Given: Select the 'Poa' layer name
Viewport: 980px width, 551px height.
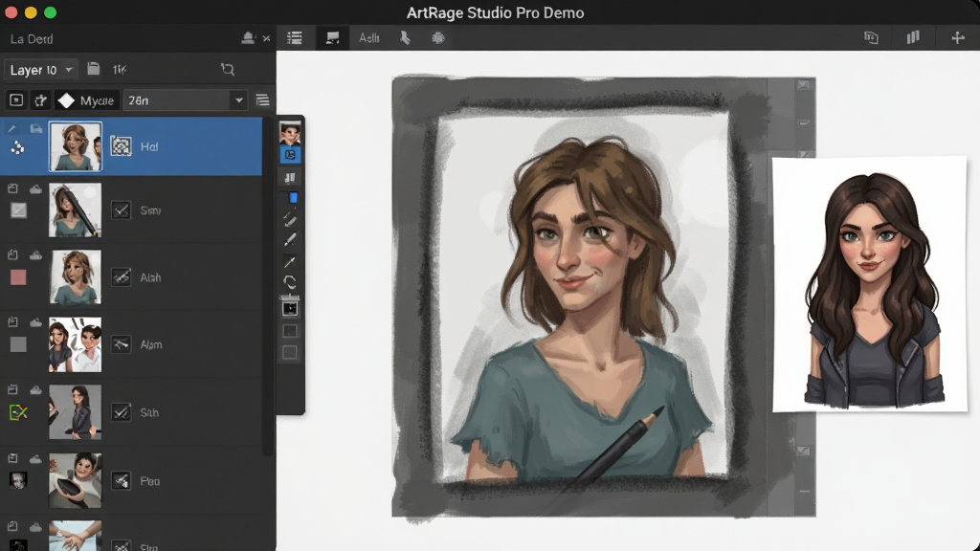Looking at the screenshot, I should [150, 481].
